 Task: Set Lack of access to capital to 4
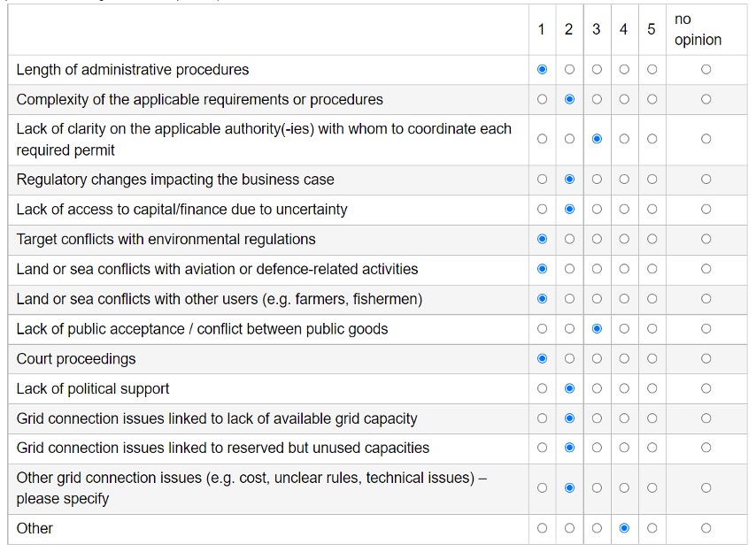pos(624,210)
